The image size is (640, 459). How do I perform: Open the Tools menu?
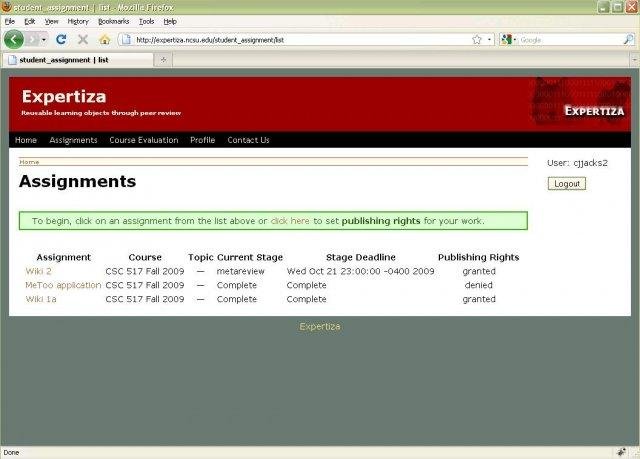click(147, 22)
